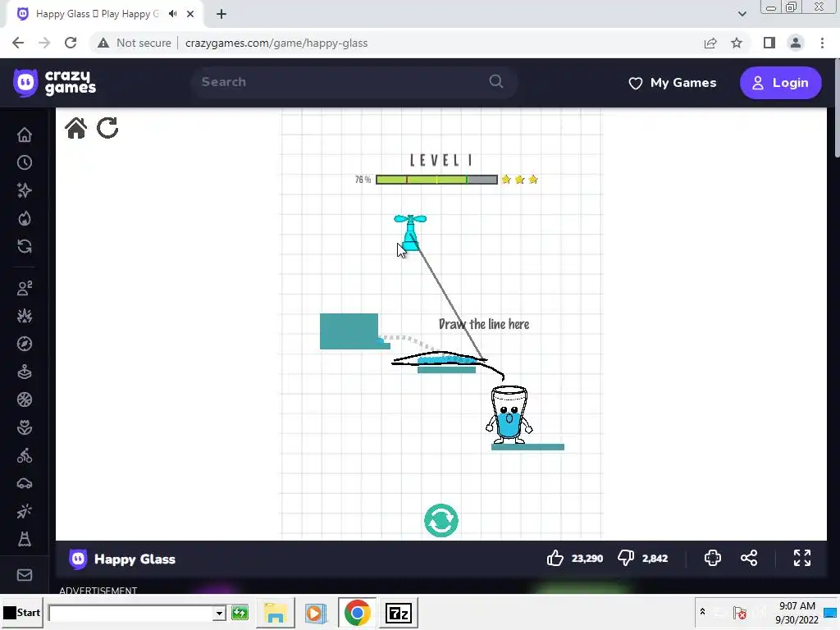Click the Not secure site info

click(135, 43)
